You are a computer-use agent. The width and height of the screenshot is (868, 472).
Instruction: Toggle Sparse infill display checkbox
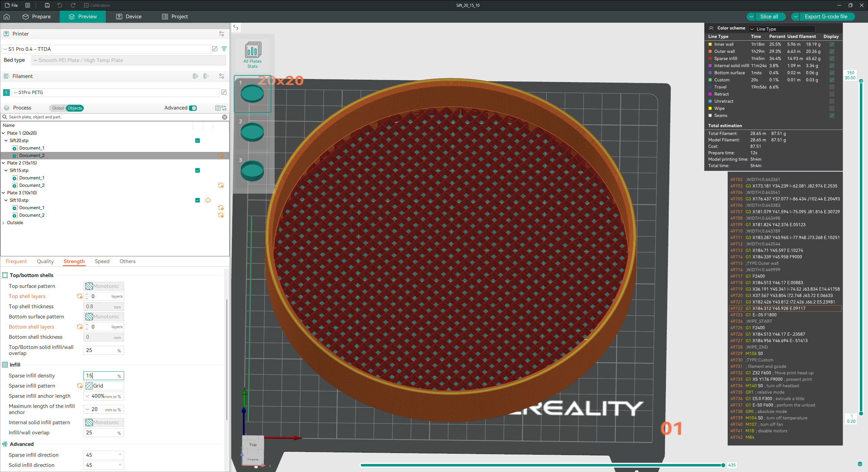[x=832, y=59]
